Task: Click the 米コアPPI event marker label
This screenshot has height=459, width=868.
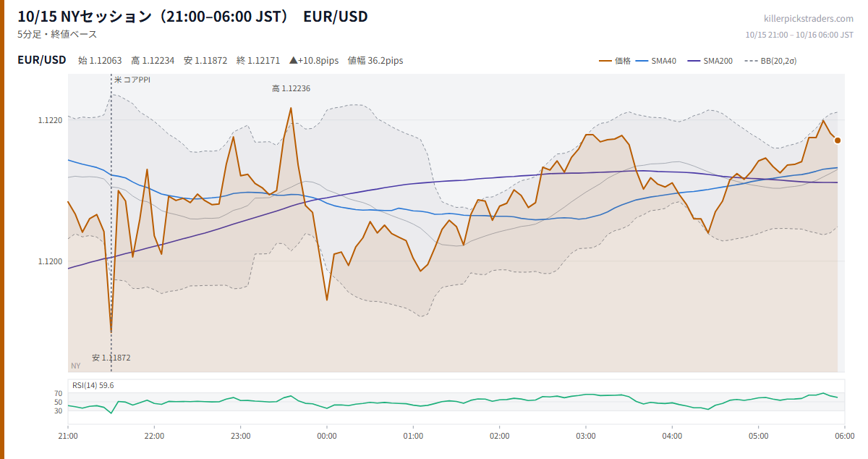Action: point(132,80)
